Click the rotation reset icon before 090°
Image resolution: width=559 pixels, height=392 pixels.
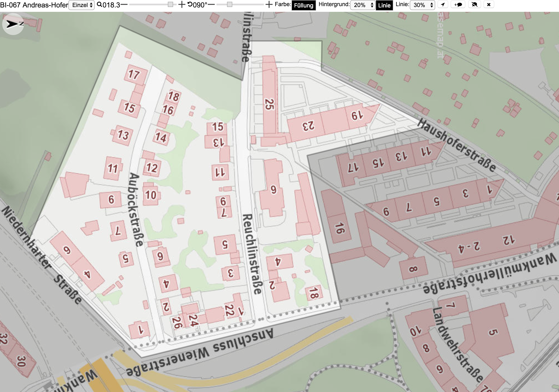click(x=190, y=4)
